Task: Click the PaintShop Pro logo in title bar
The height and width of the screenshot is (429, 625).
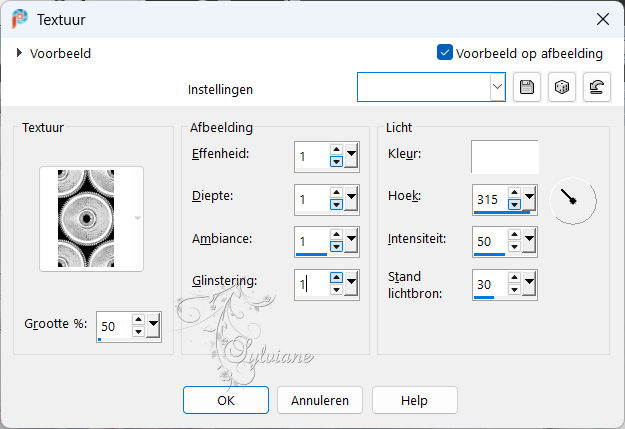Action: [20, 19]
